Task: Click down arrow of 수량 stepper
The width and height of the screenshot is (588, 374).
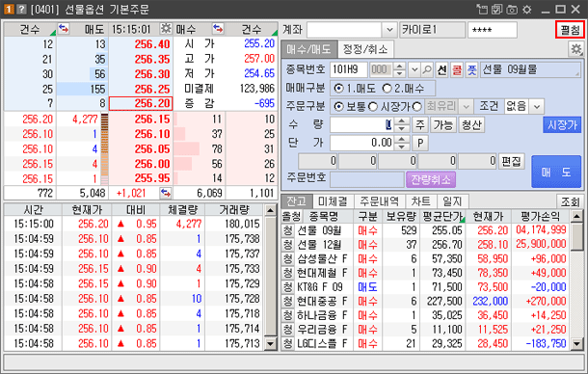Action: click(x=402, y=128)
